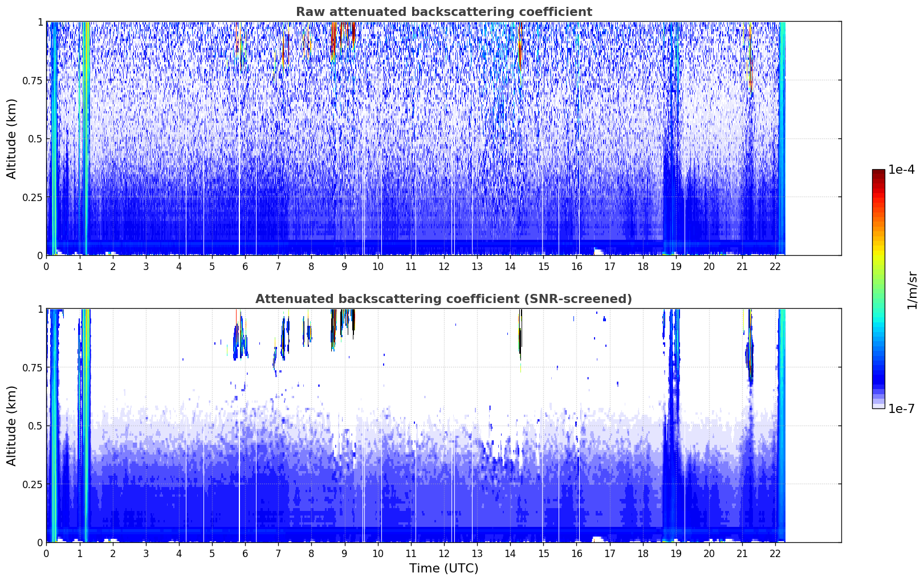Image resolution: width=924 pixels, height=581 pixels.
Task: Click the top plot's "Altitude (km)" label
Action: tap(12, 138)
